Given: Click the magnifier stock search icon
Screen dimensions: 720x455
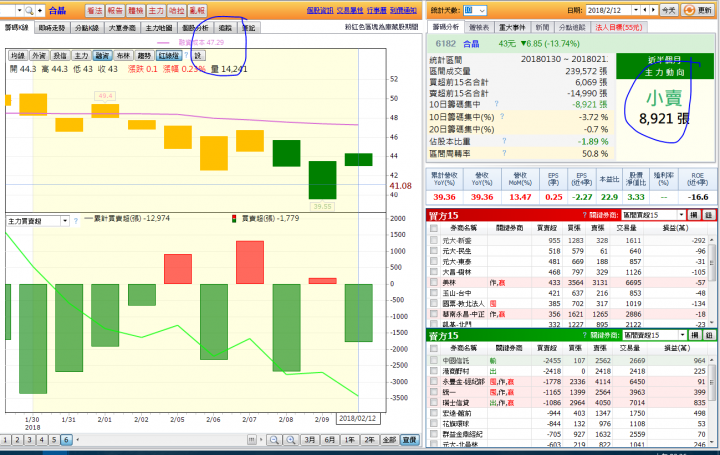Looking at the screenshot, I should tap(29, 10).
